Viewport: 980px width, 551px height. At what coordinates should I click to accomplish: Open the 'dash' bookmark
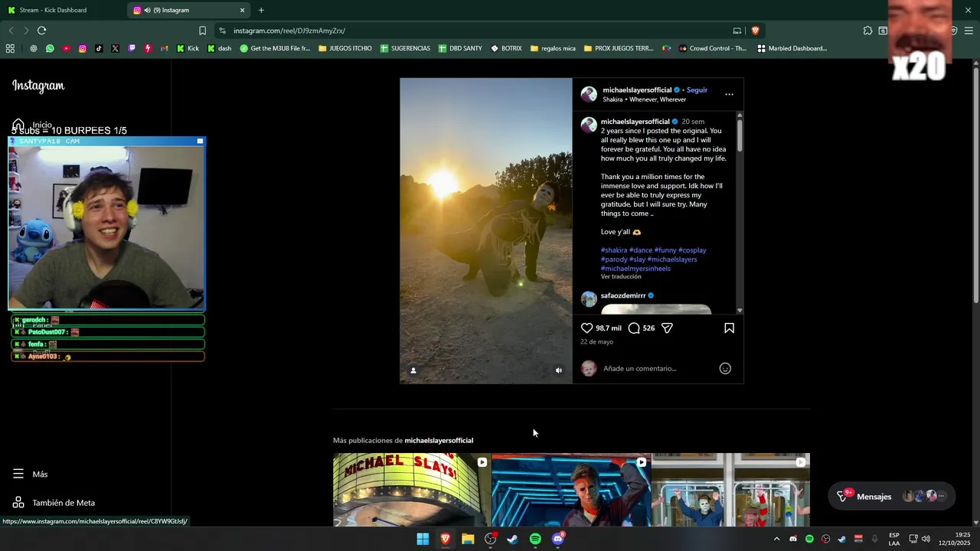click(219, 48)
